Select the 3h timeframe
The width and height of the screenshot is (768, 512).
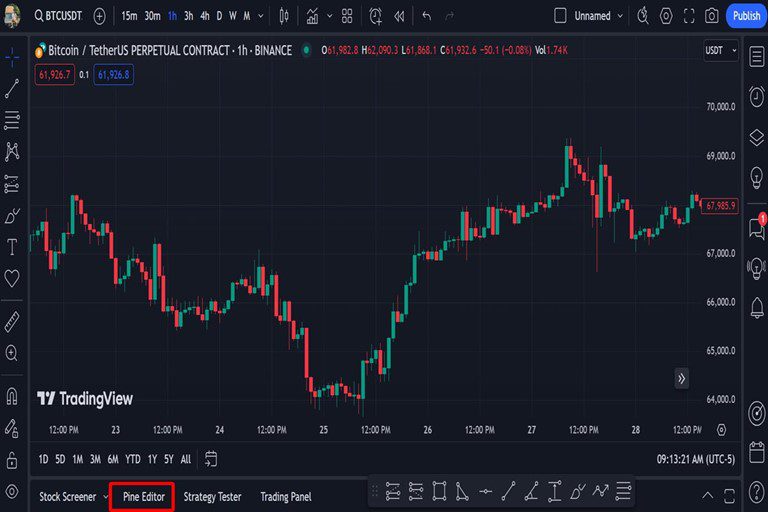pos(189,16)
